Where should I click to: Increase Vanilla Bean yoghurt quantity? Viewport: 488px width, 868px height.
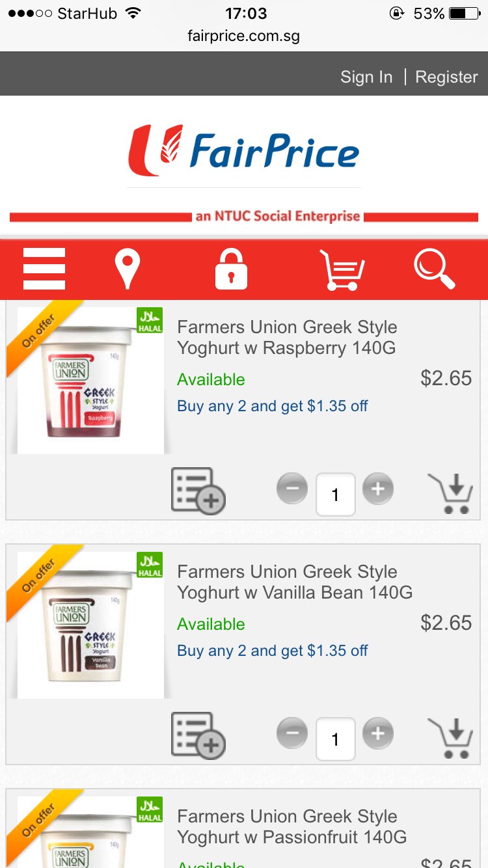pyautogui.click(x=378, y=733)
